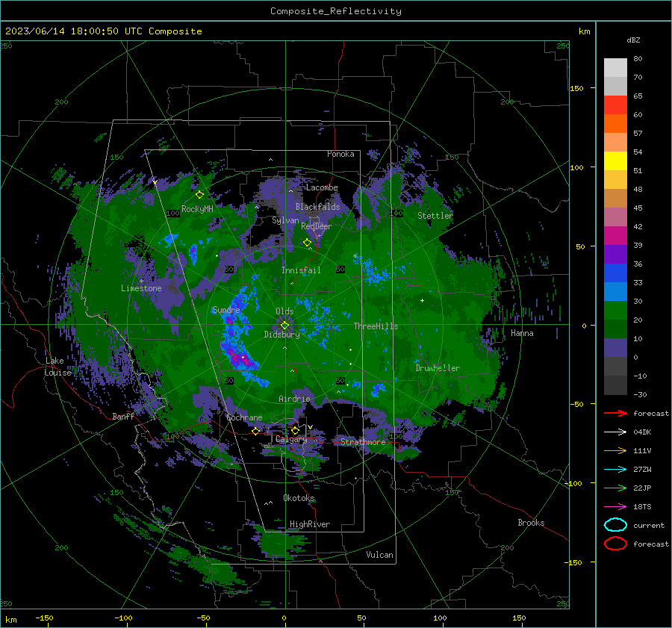This screenshot has width=672, height=628.
Task: Click the Airdrie city label
Action: click(x=294, y=399)
